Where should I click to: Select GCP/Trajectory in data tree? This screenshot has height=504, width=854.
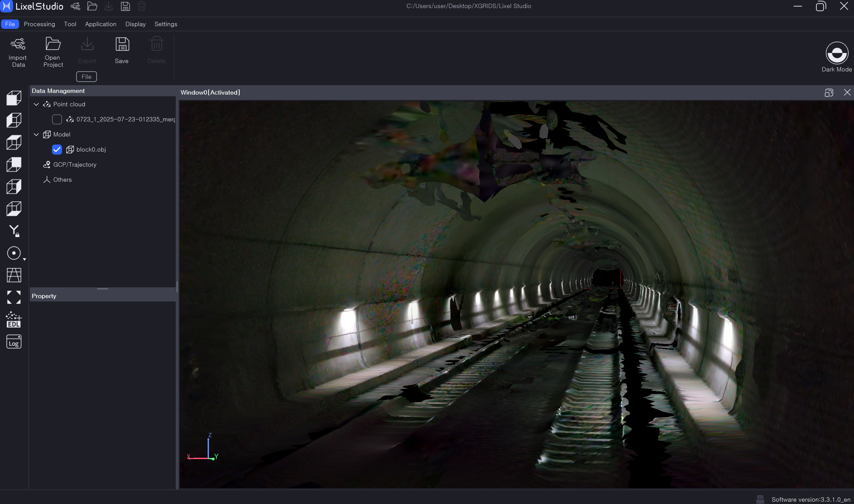75,165
